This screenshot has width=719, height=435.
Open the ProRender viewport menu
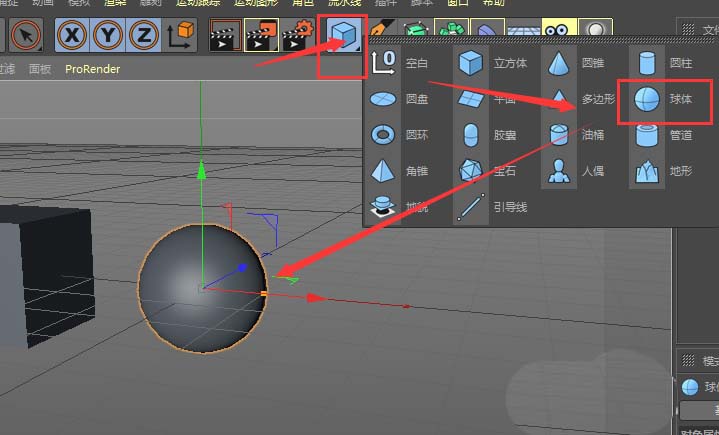click(x=93, y=69)
